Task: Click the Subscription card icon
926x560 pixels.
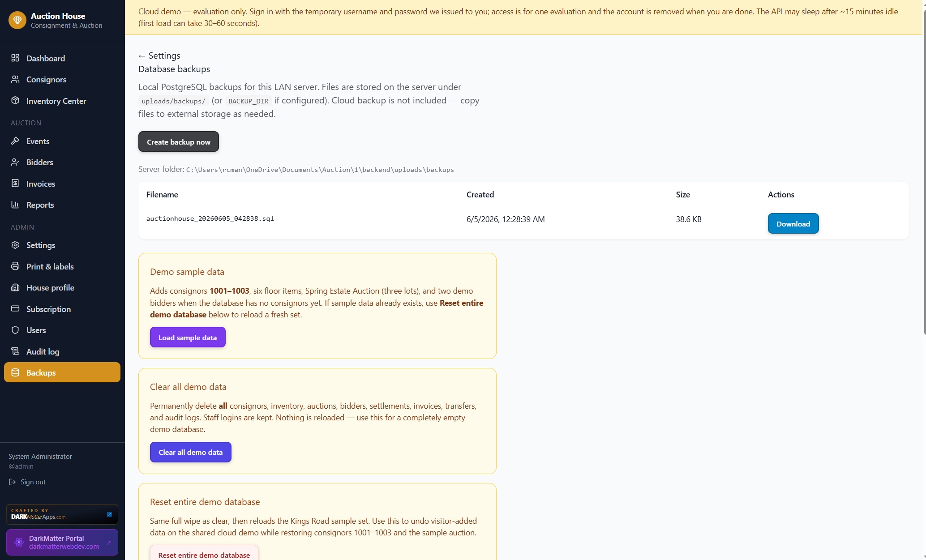Action: point(15,309)
